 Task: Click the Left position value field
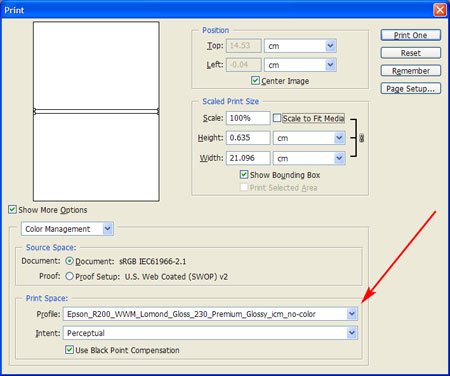click(x=244, y=65)
